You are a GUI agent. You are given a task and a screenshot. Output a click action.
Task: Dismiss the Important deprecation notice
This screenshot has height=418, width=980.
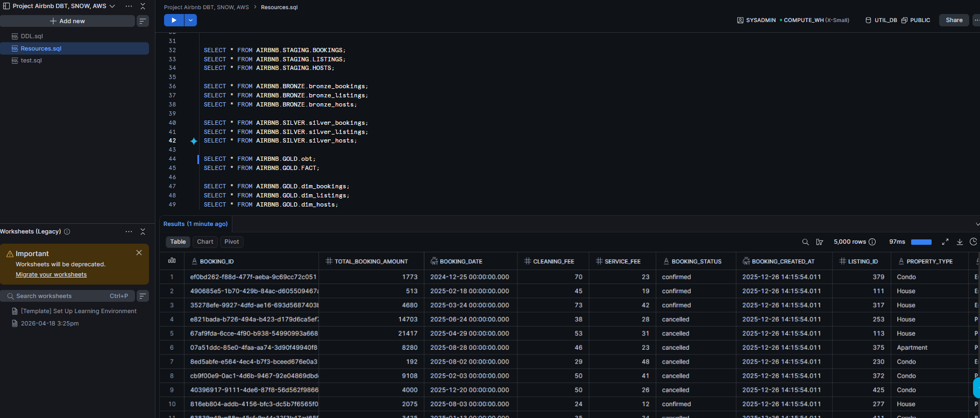[x=139, y=253]
